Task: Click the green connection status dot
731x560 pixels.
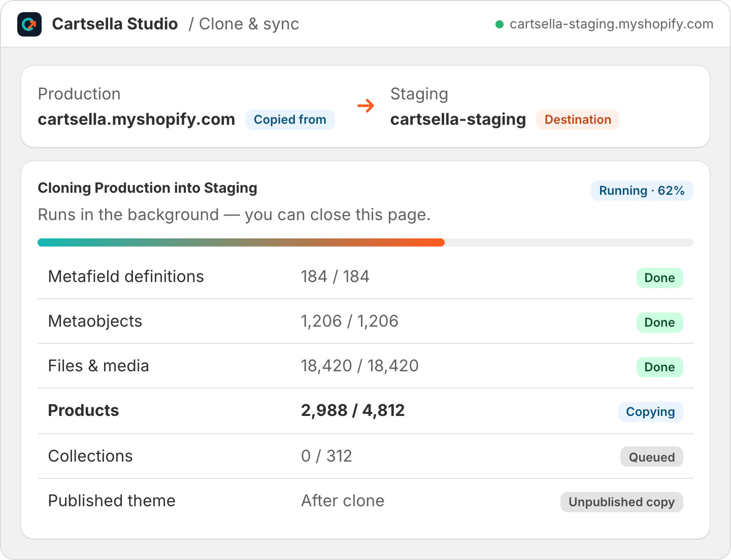Action: click(500, 24)
